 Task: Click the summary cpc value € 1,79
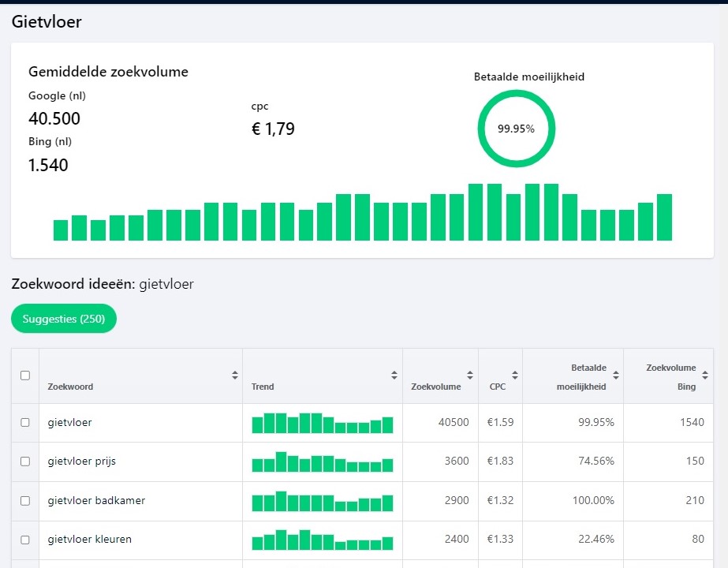[x=273, y=129]
